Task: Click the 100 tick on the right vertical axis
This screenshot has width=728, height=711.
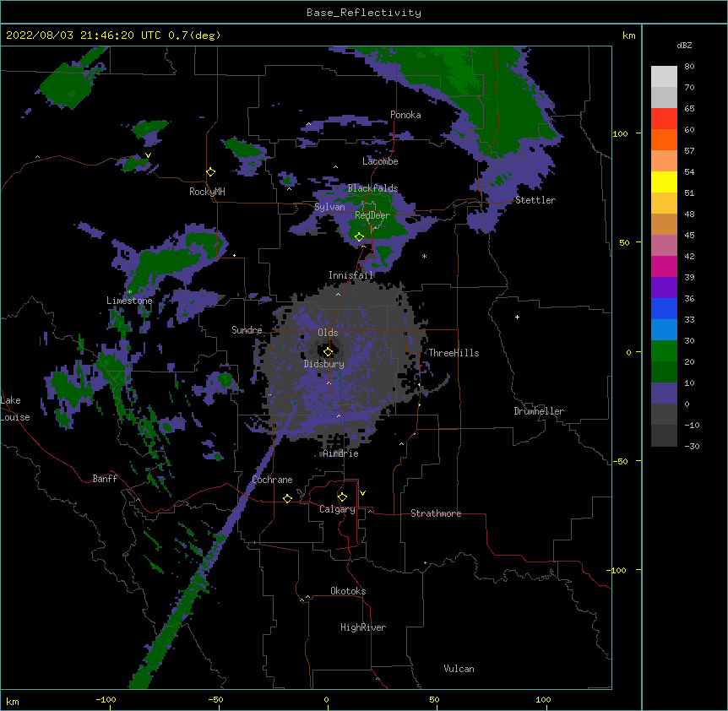Action: [620, 133]
